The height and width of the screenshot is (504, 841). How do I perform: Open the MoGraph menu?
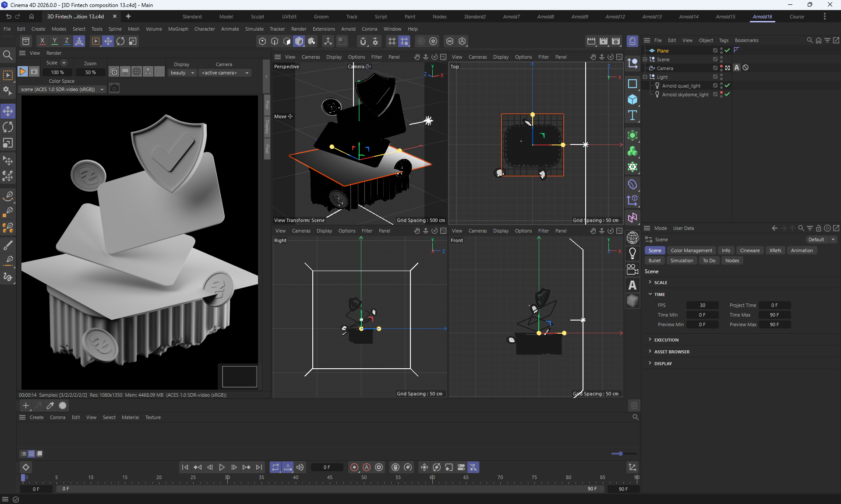[178, 29]
